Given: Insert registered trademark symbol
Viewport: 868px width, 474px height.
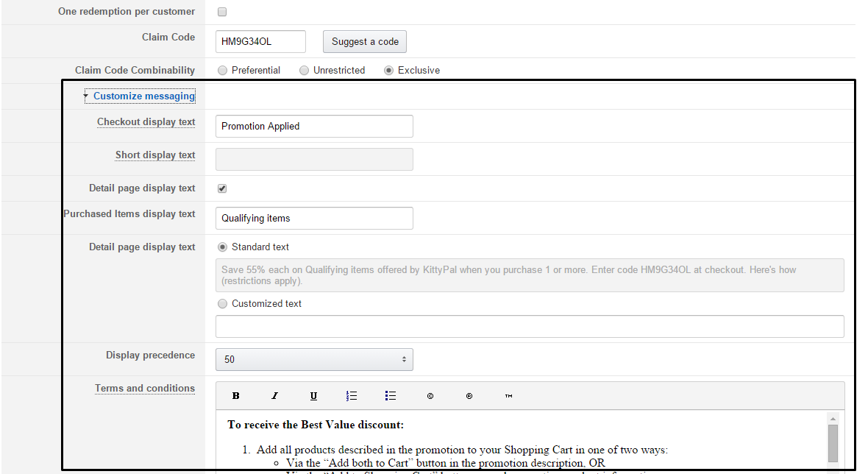Looking at the screenshot, I should tap(469, 396).
